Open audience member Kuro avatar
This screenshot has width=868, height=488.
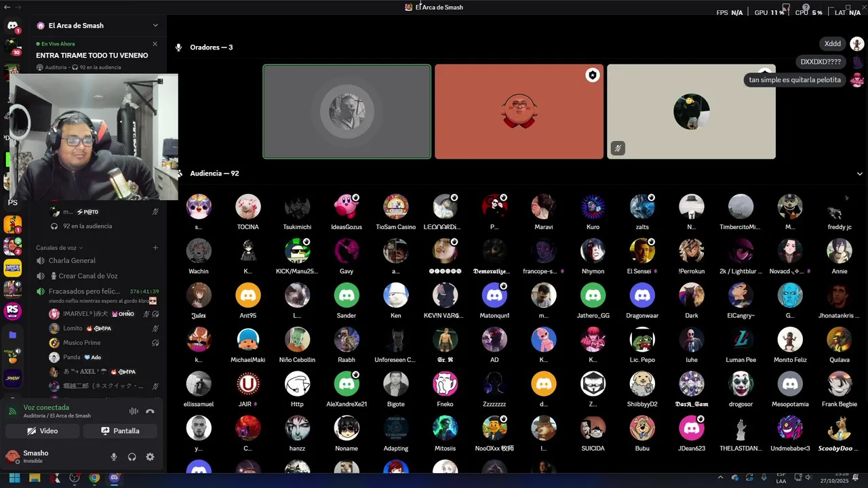click(593, 207)
